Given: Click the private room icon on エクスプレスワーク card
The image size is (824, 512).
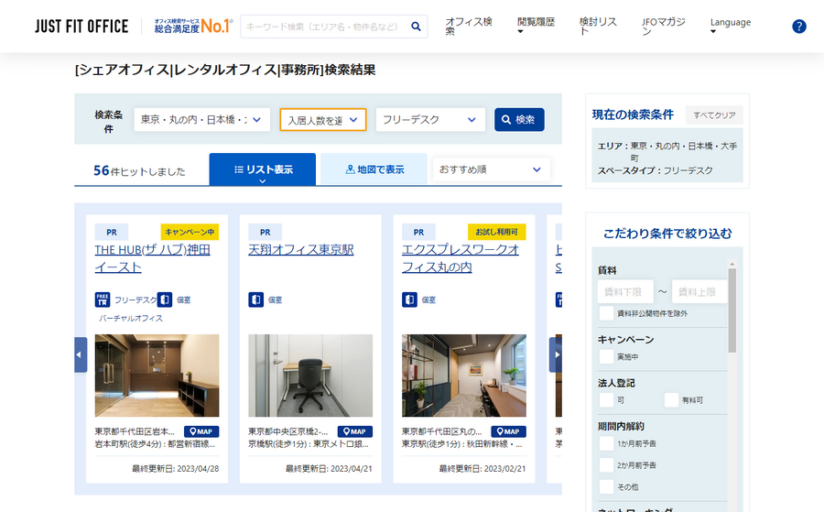Looking at the screenshot, I should coord(409,300).
